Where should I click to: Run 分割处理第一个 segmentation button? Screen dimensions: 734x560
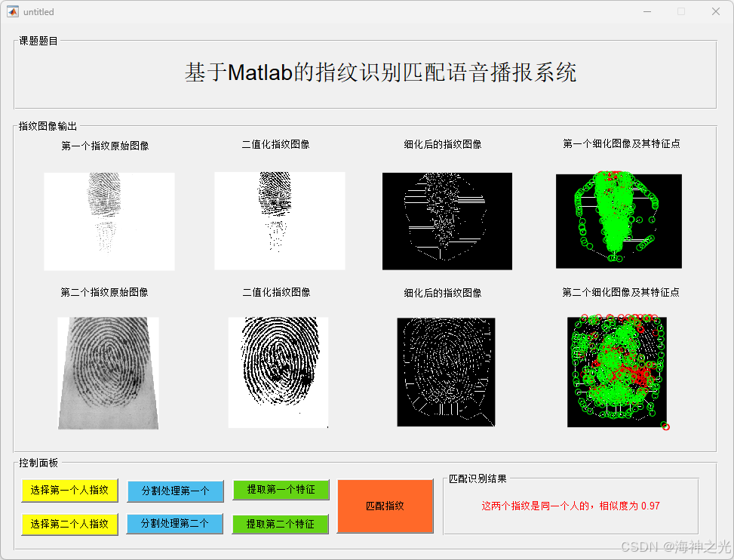click(x=175, y=491)
